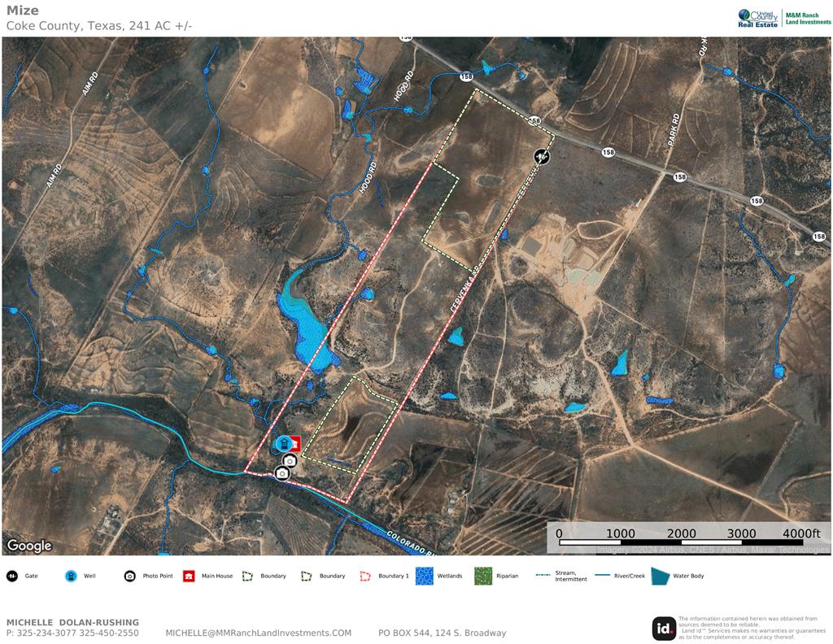Click the red Main House marker on the map
Screen dimensions: 833x644
click(295, 444)
